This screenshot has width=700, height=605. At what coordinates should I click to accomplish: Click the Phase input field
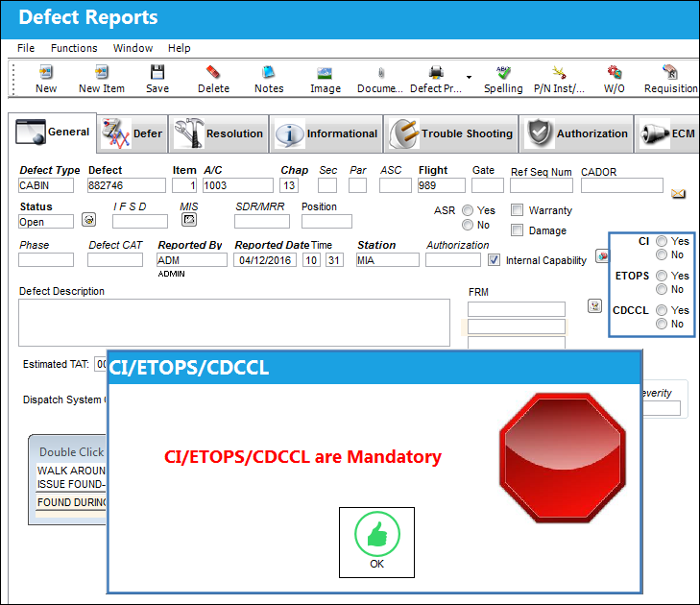pos(46,260)
